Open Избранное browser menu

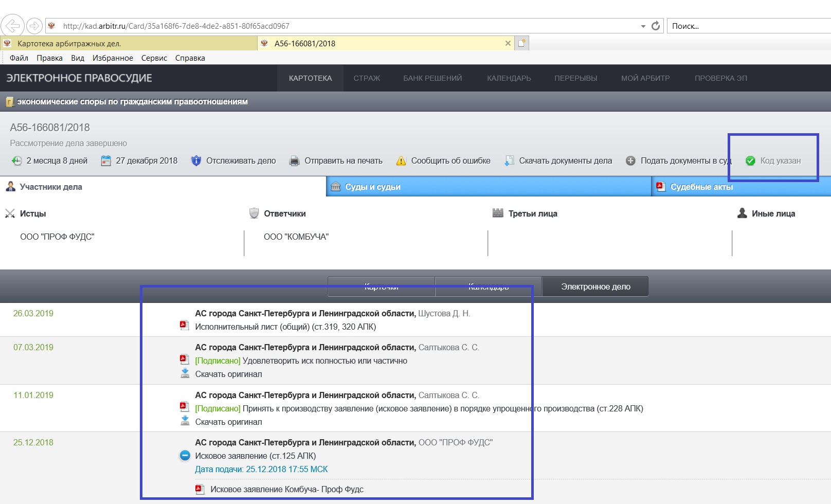113,58
